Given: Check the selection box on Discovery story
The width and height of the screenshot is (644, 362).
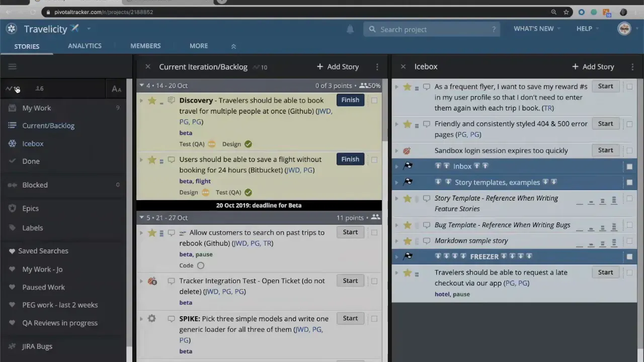Looking at the screenshot, I should tap(374, 100).
